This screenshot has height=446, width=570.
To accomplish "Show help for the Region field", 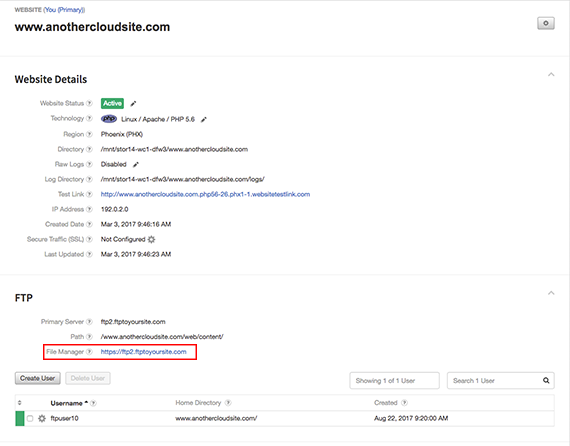I will click(89, 134).
